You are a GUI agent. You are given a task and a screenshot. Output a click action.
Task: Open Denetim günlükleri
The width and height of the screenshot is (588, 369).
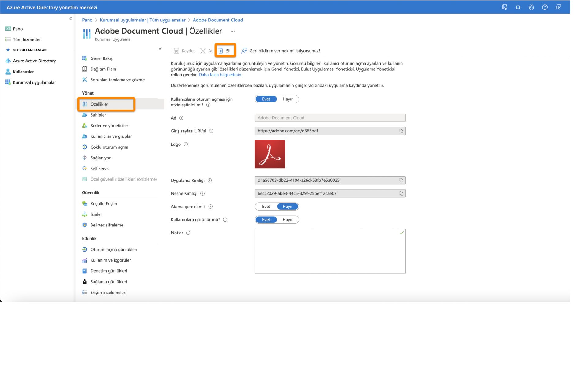coord(109,271)
